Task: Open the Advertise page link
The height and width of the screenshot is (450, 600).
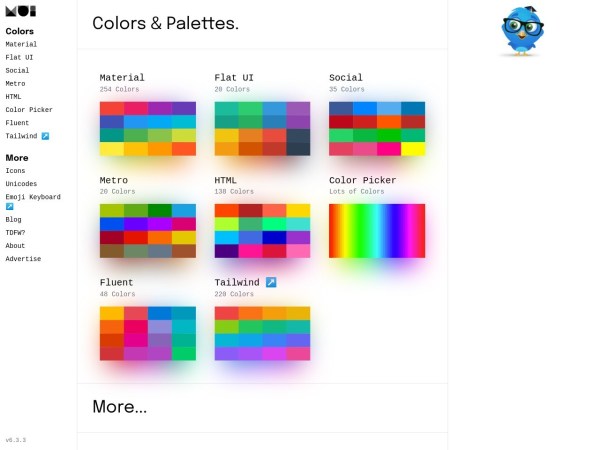Action: pos(23,258)
